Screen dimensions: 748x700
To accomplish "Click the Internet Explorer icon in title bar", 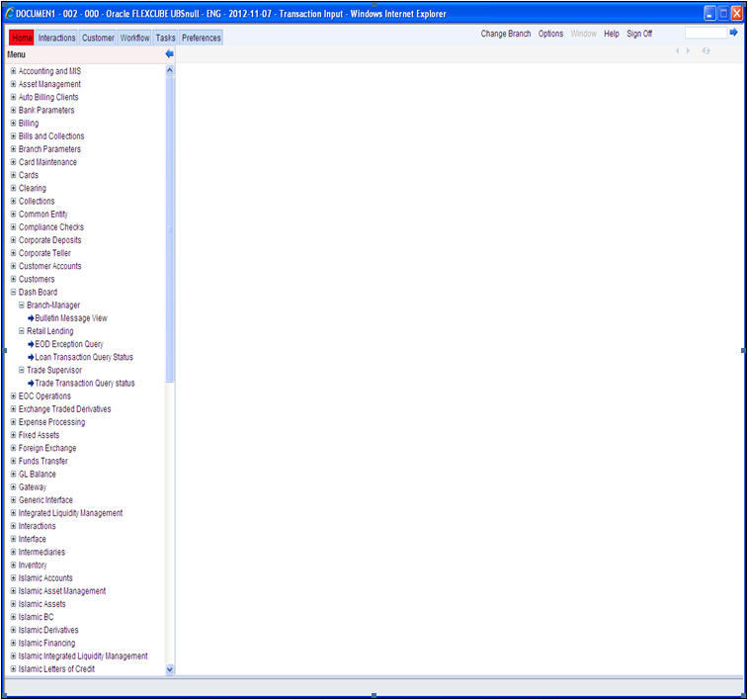I will click(x=9, y=14).
